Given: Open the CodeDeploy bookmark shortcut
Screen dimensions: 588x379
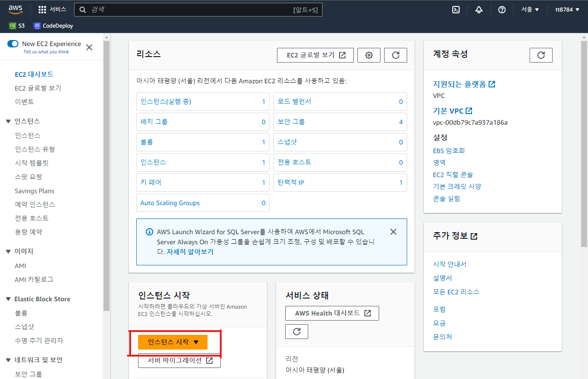Looking at the screenshot, I should coord(53,26).
